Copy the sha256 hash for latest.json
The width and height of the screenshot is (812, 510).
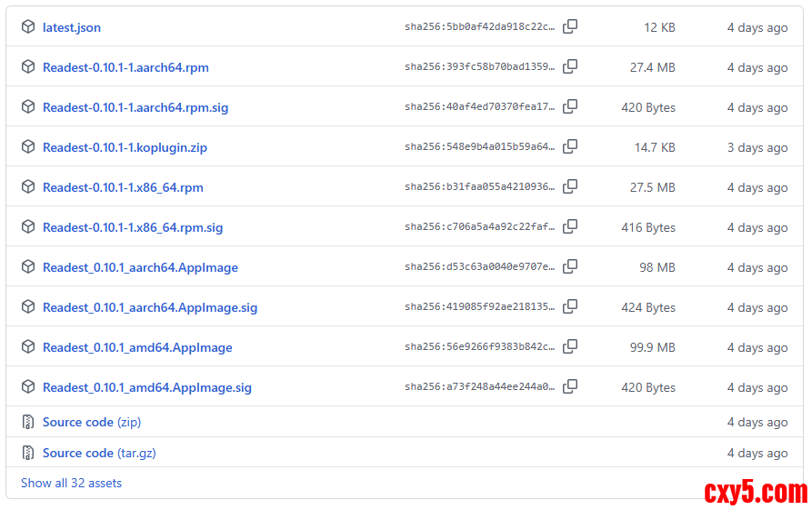570,27
